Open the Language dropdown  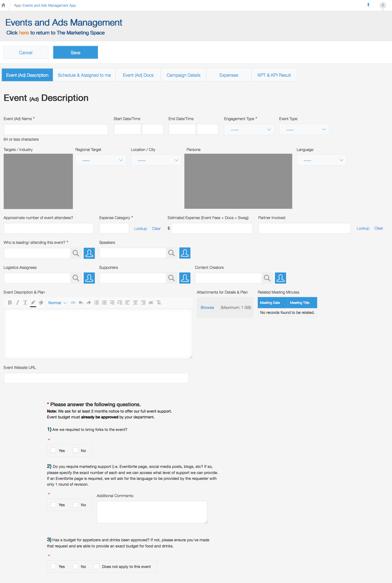coord(321,160)
